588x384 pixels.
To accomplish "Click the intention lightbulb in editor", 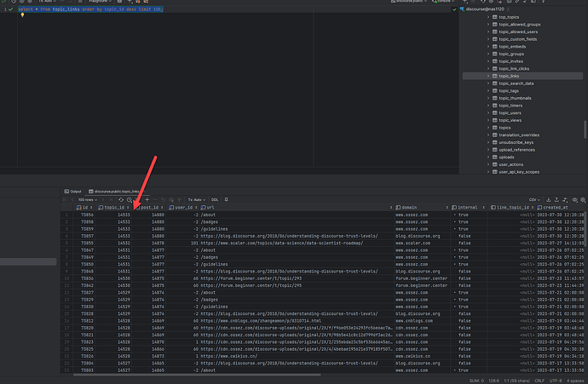I will point(22,15).
